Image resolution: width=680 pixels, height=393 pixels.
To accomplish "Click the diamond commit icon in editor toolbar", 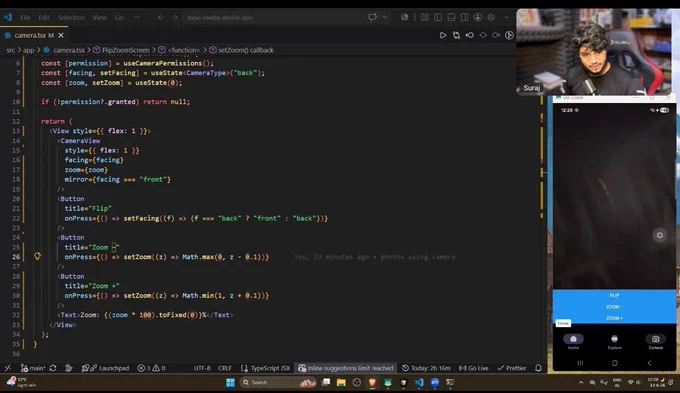I will (x=483, y=35).
